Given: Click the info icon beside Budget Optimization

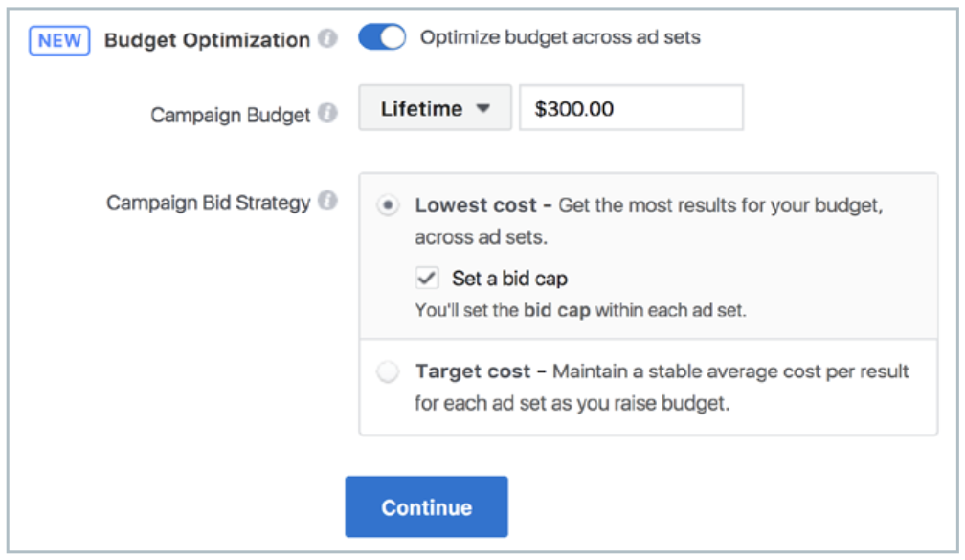Looking at the screenshot, I should 328,40.
